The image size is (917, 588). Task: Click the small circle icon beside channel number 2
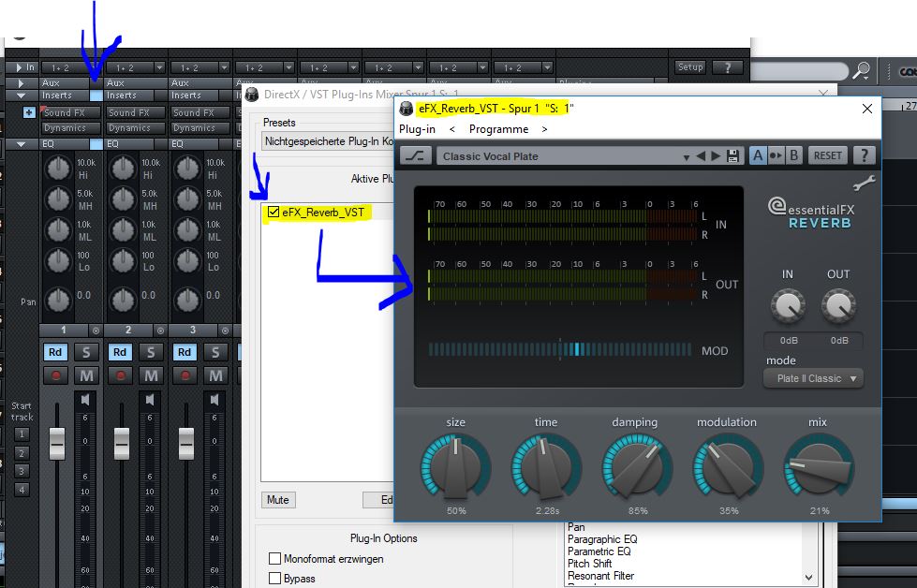[160, 331]
